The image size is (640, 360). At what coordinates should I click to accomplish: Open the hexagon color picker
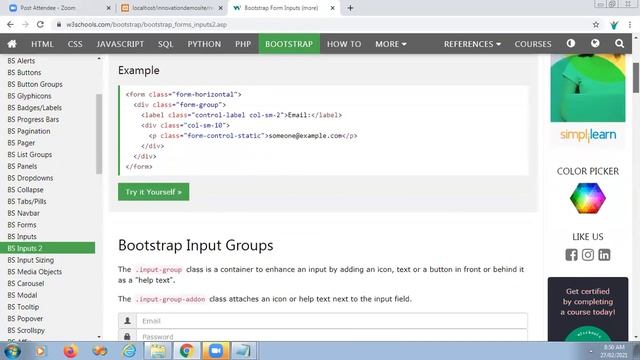coord(588,198)
